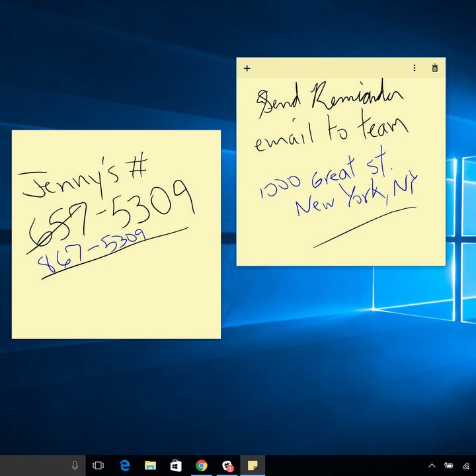Open the Windows Store from the taskbar
The width and height of the screenshot is (476, 476).
point(176,465)
